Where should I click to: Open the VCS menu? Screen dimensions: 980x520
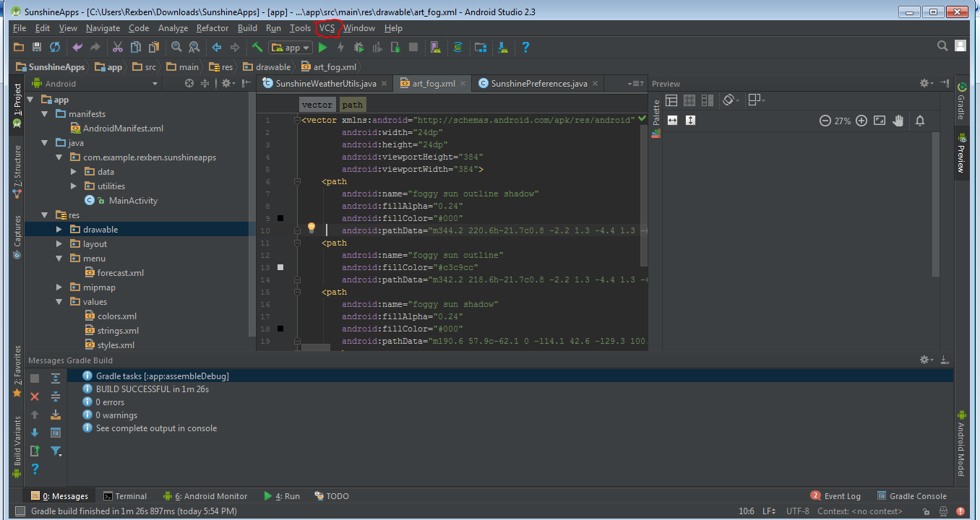tap(327, 28)
